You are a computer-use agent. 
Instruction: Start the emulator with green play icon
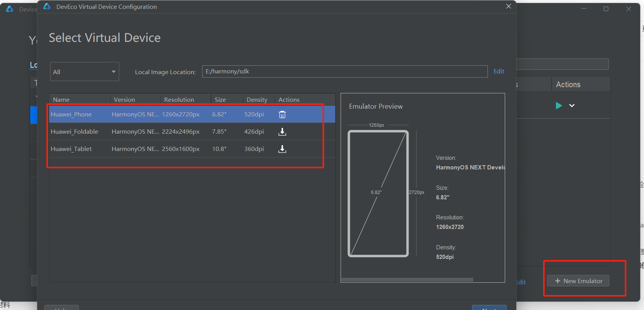coord(559,106)
